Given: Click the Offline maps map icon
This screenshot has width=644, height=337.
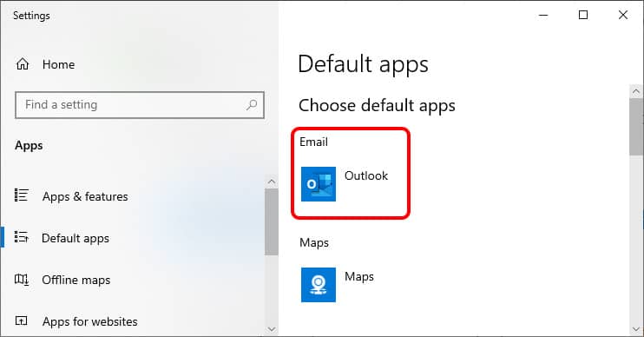Looking at the screenshot, I should pyautogui.click(x=22, y=280).
